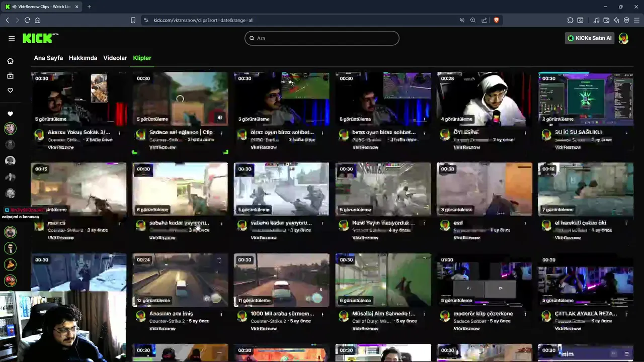Screen dimensions: 644x362
Task: Open options menu for Nasti Yayın Yapıyorduk clip
Action: pyautogui.click(x=424, y=223)
